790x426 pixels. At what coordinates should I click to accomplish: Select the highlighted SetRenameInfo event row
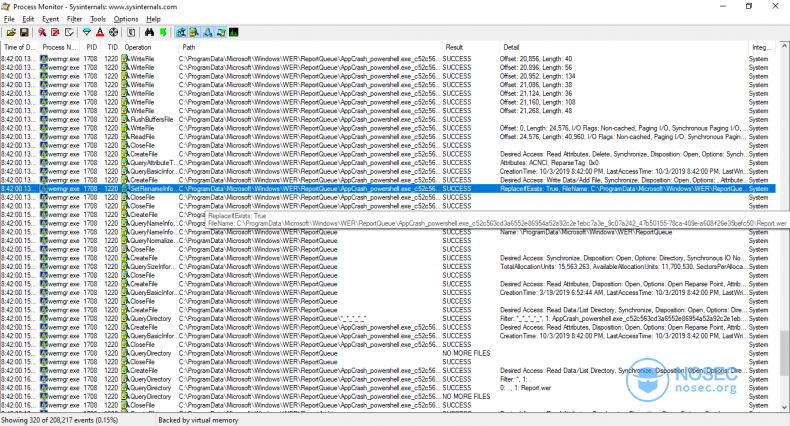[388, 188]
